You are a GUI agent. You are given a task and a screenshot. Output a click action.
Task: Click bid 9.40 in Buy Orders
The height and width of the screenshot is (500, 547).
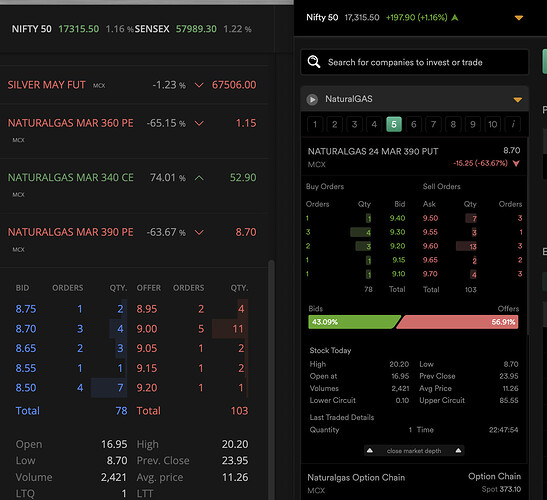[x=397, y=218]
